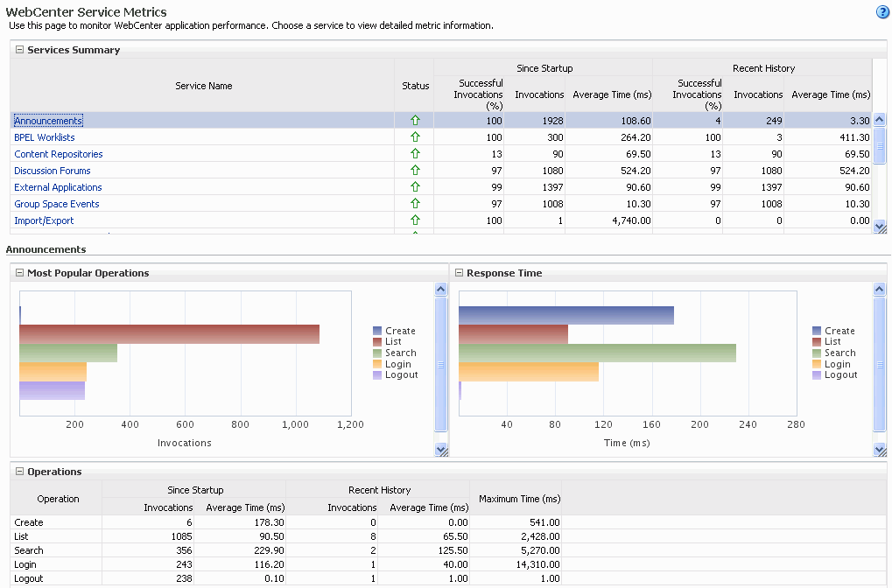Collapse the Most Popular Operations panel
This screenshot has height=588, width=892.
[18, 273]
